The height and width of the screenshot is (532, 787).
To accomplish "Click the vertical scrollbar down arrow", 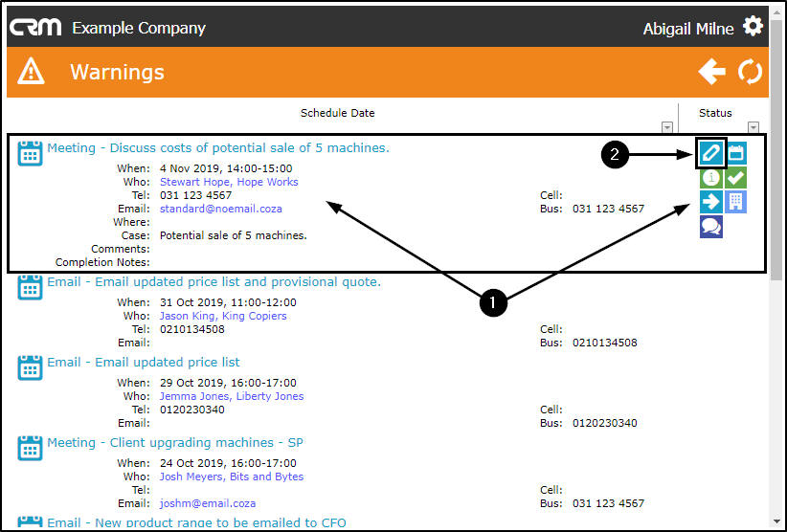I will 776,522.
